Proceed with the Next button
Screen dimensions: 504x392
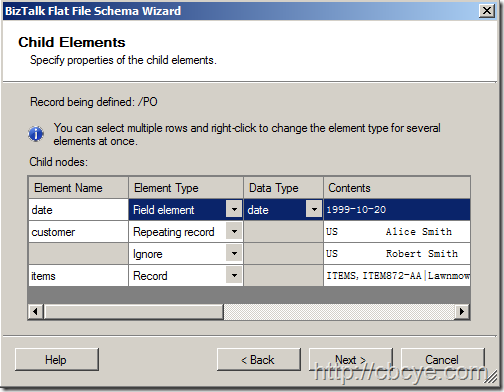click(x=351, y=360)
